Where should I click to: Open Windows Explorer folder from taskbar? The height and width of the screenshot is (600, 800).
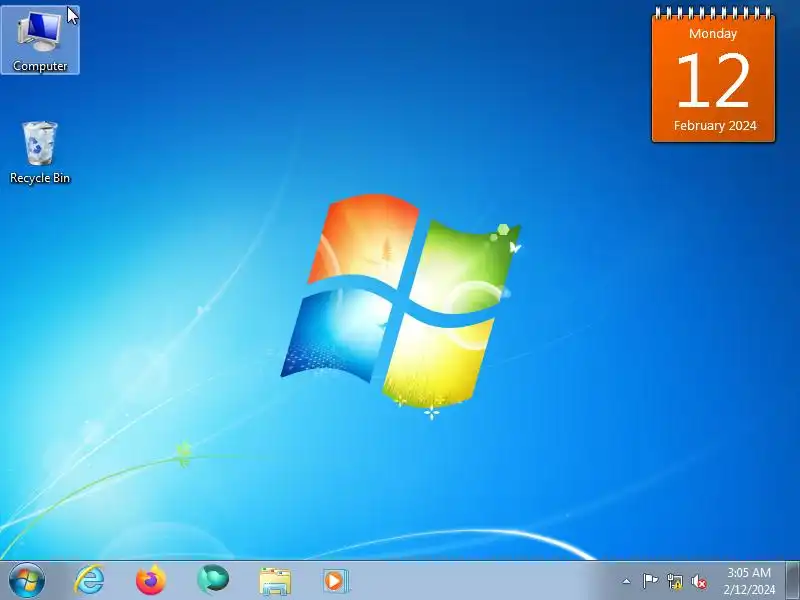[275, 581]
